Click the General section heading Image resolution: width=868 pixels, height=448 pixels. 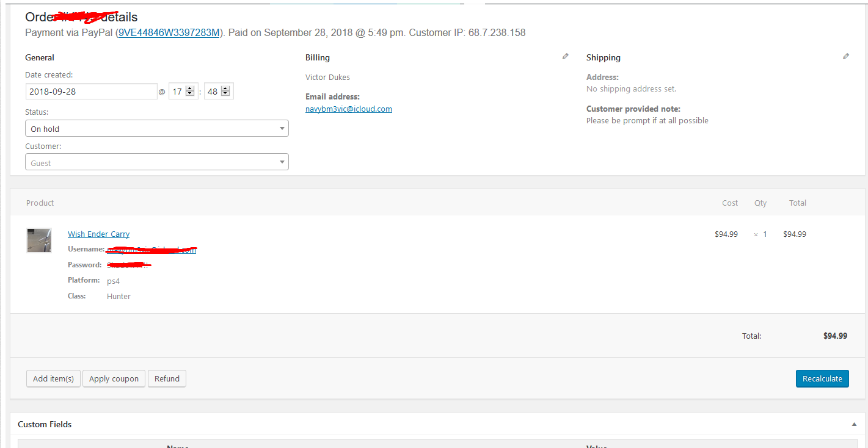[40, 57]
